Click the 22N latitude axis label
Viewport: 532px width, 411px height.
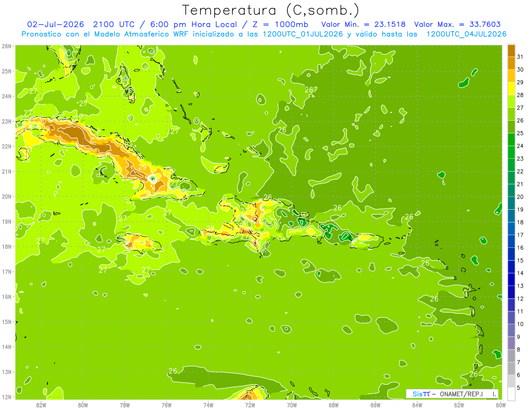tap(6, 146)
